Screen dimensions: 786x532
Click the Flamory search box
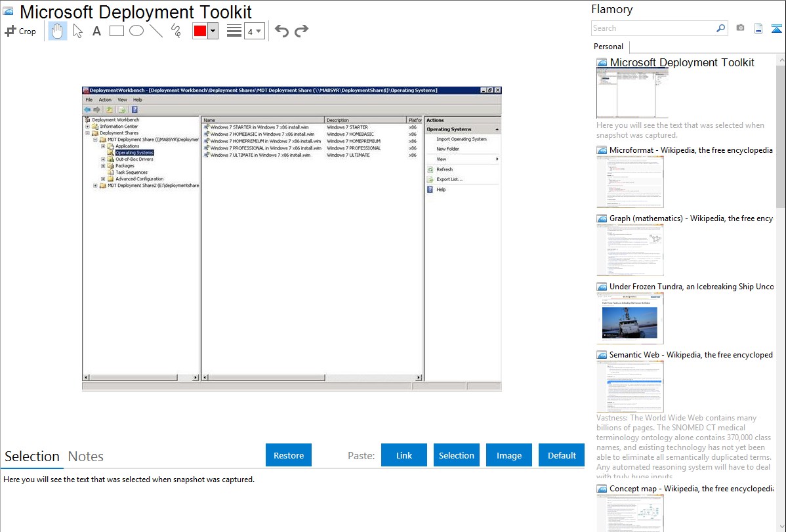pyautogui.click(x=653, y=28)
